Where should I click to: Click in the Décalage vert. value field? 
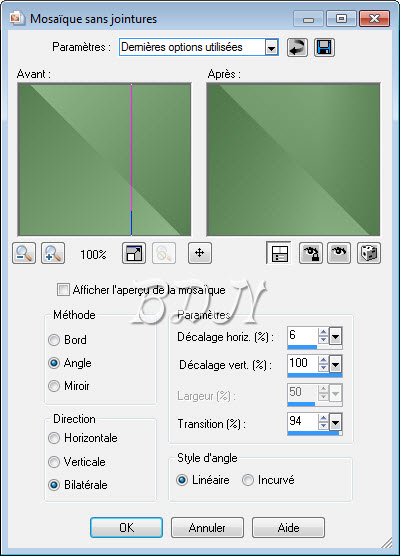[303, 363]
